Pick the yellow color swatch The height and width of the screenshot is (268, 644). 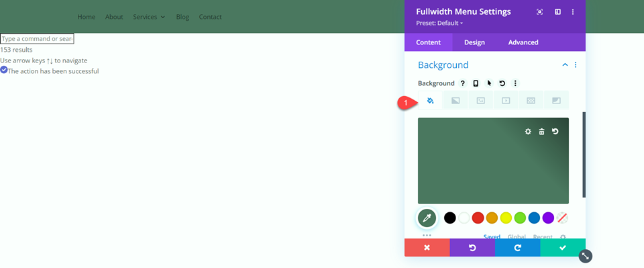pyautogui.click(x=506, y=218)
